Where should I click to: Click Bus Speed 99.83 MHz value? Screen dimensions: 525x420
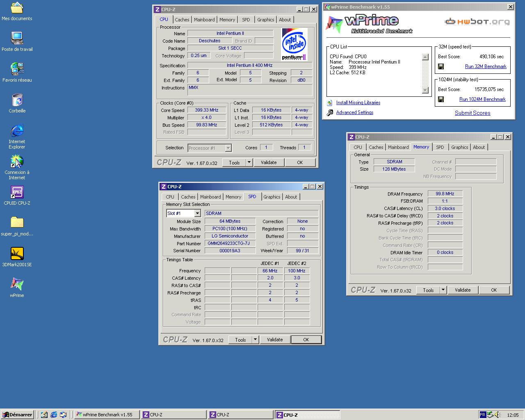[207, 125]
